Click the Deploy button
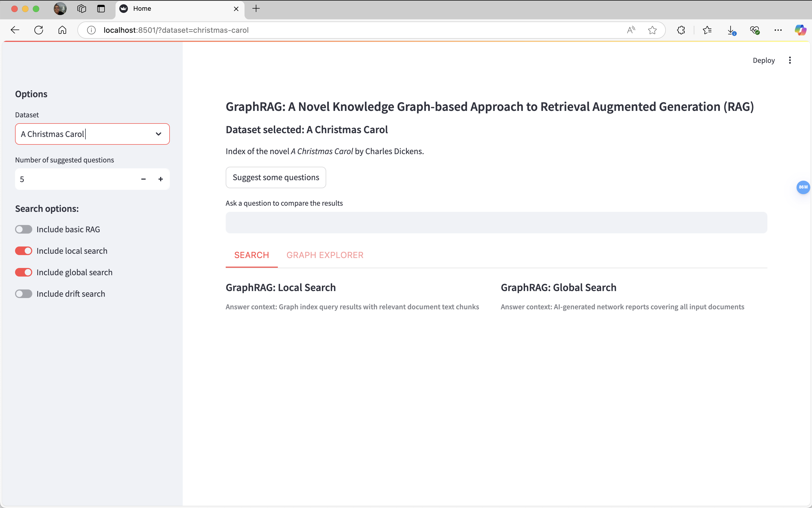 coord(763,60)
